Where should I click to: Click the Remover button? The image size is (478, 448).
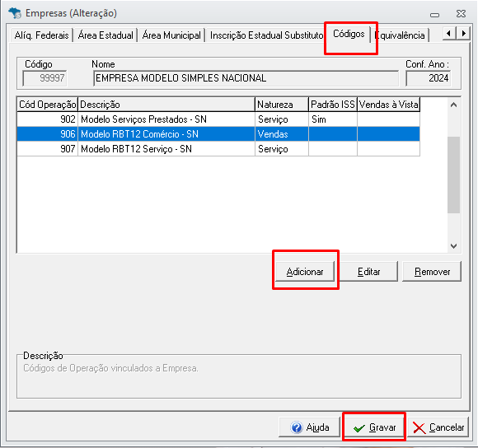tap(432, 272)
